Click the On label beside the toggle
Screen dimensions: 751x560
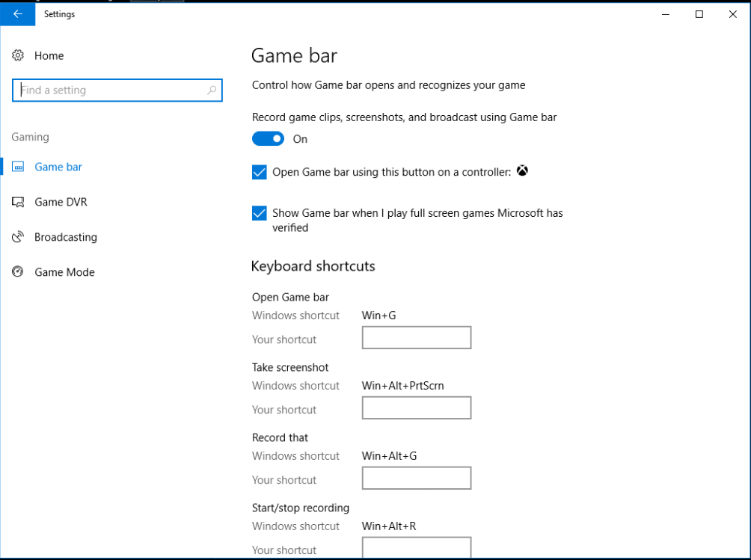(x=300, y=139)
